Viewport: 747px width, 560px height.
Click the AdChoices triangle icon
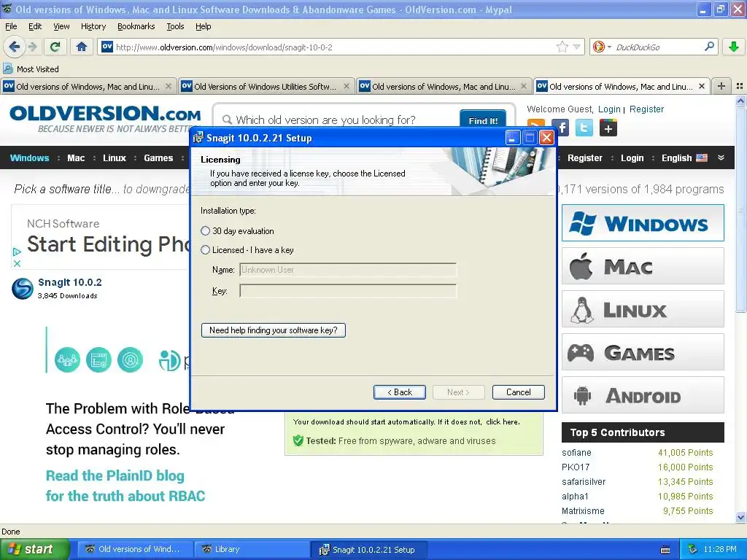(17, 252)
